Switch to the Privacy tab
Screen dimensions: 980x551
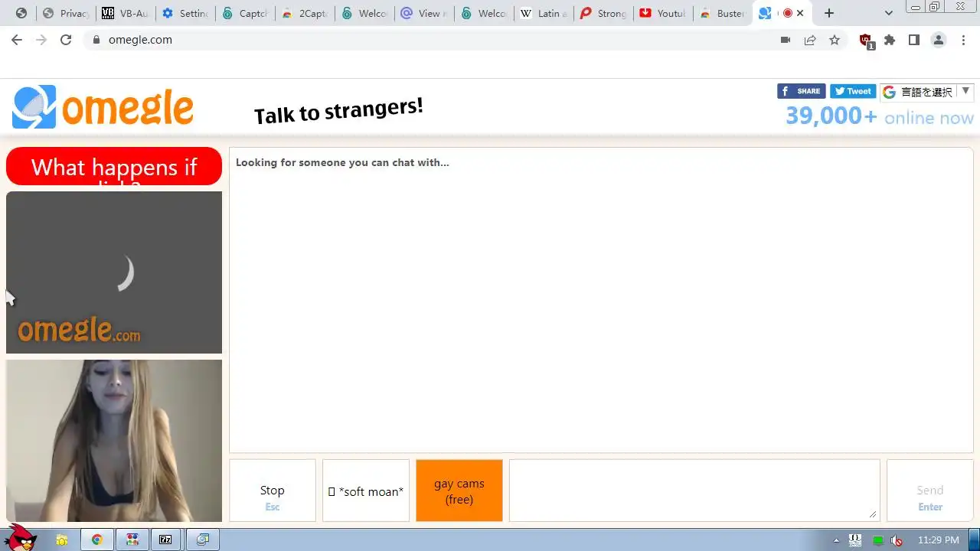pyautogui.click(x=66, y=13)
